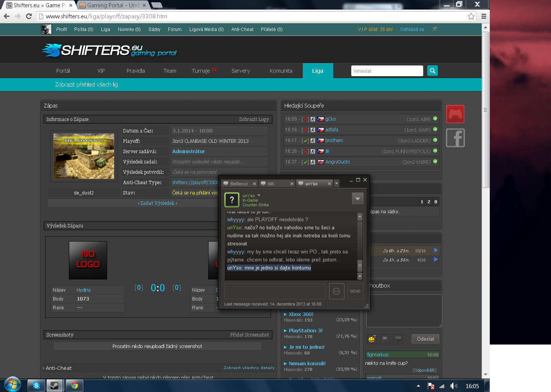Open Pravidla in the main navigation
The height and width of the screenshot is (392, 551).
[136, 71]
